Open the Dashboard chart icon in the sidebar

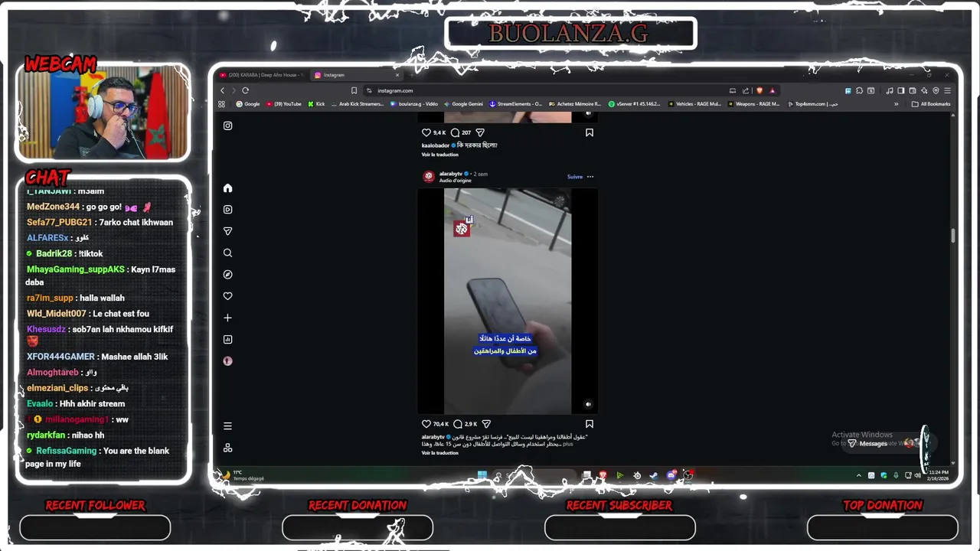tap(227, 339)
